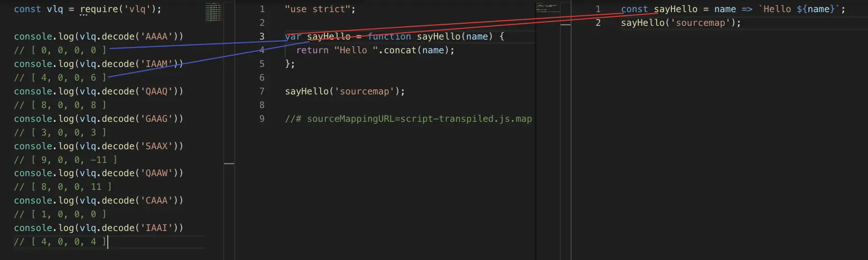The image size is (868, 260).
Task: Click the scrollbar marker in the vlq pane
Action: (x=229, y=163)
